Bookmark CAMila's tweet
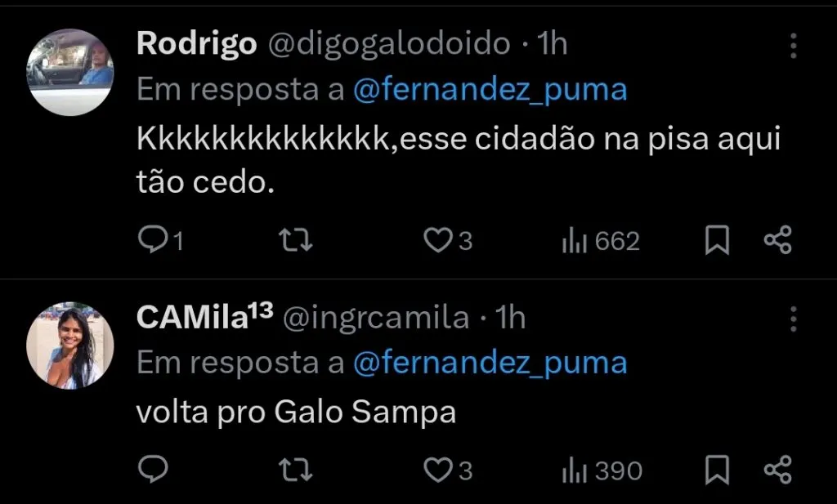This screenshot has height=504, width=837. 717,470
